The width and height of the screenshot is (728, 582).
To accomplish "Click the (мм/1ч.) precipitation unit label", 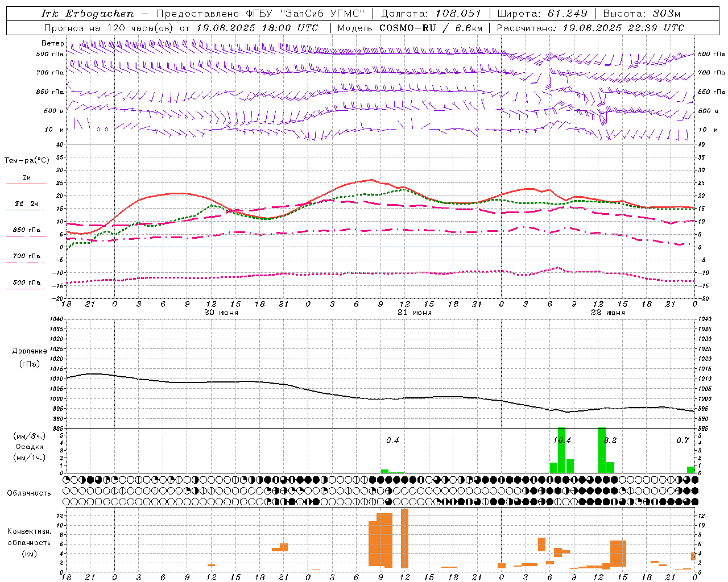I will [x=30, y=458].
